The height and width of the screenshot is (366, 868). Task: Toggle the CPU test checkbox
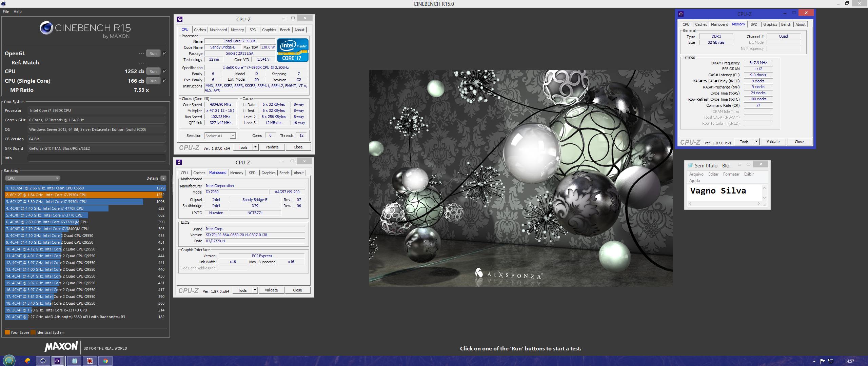click(x=164, y=71)
